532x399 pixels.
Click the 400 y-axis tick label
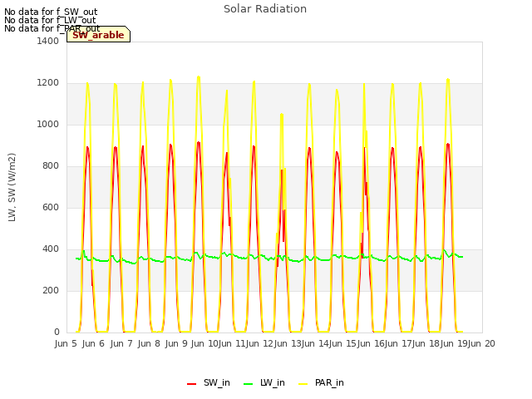pos(51,249)
